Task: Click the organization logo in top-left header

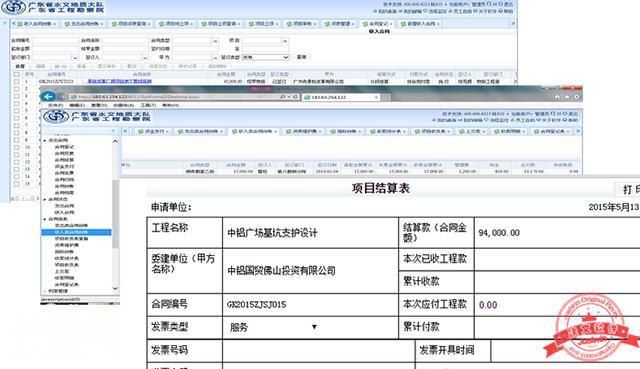Action: (x=13, y=7)
